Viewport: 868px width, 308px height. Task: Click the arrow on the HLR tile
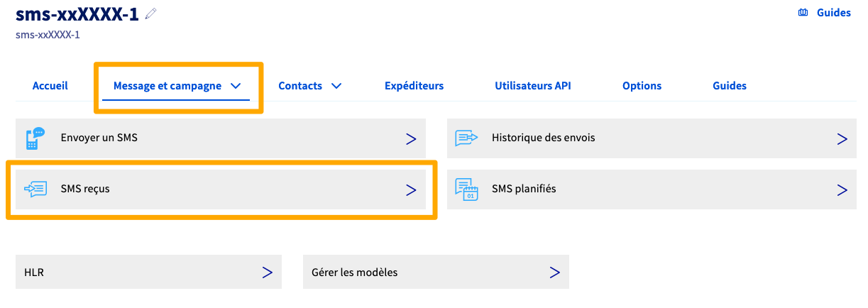tap(267, 272)
